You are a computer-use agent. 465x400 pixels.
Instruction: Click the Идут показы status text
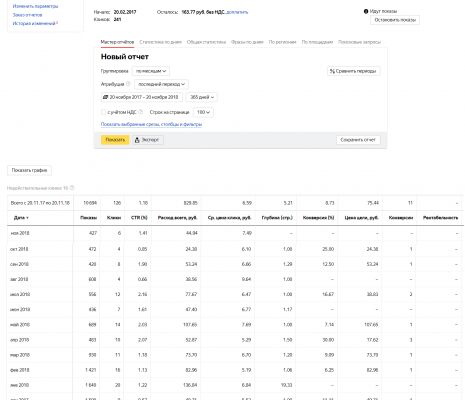[383, 11]
